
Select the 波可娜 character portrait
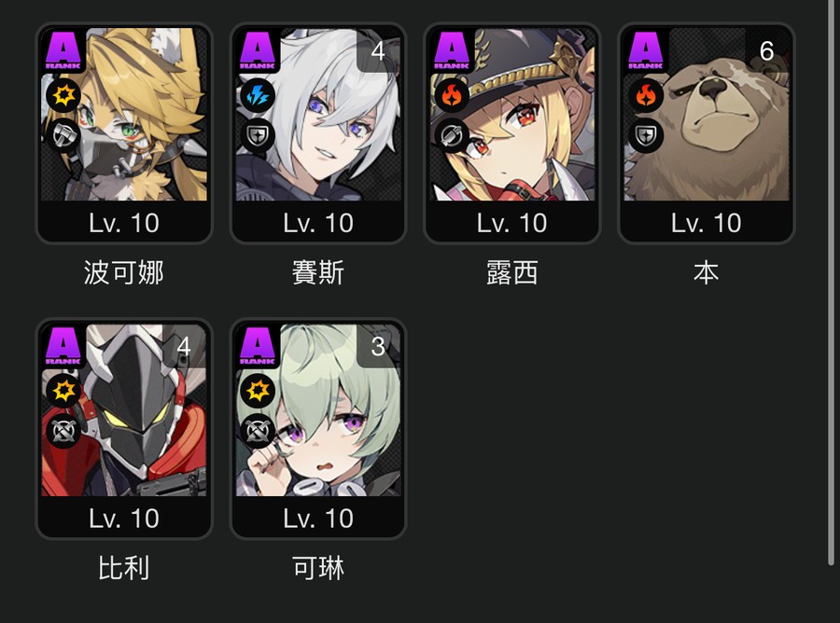pos(124,114)
